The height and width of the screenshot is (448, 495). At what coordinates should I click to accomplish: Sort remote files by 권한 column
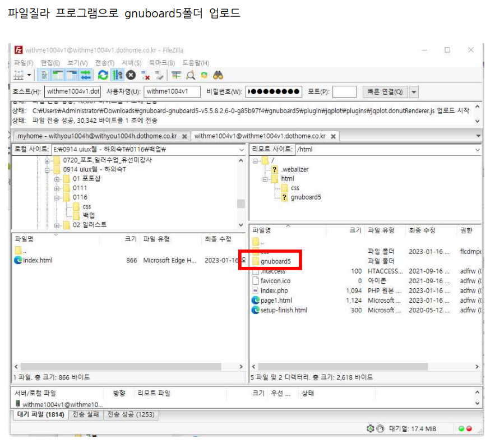click(x=469, y=230)
